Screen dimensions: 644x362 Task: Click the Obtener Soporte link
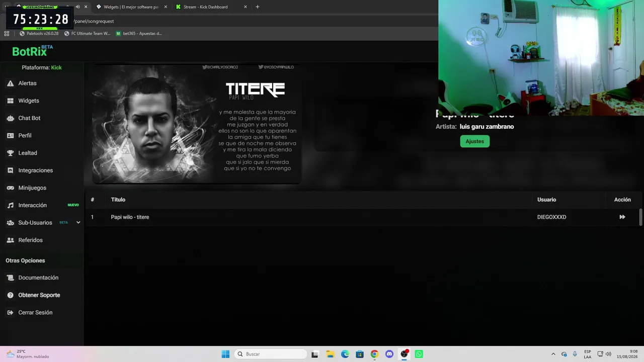[39, 295]
